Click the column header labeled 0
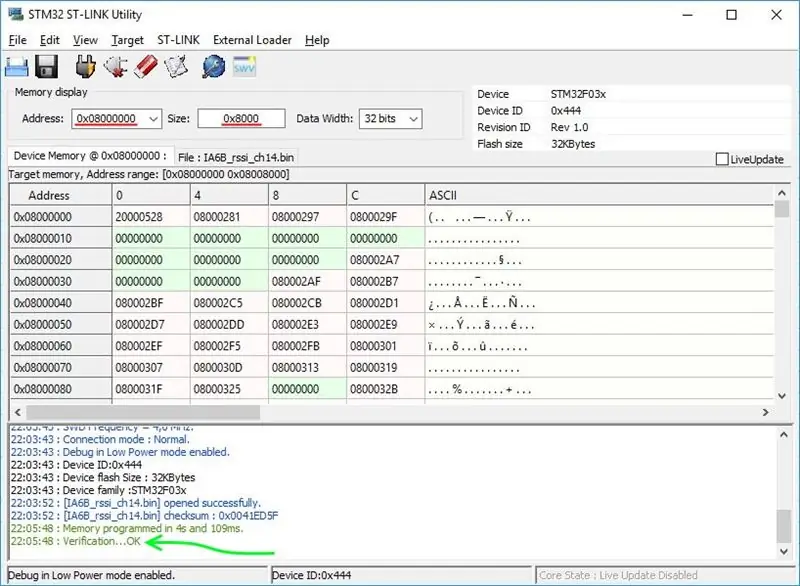 (x=151, y=195)
